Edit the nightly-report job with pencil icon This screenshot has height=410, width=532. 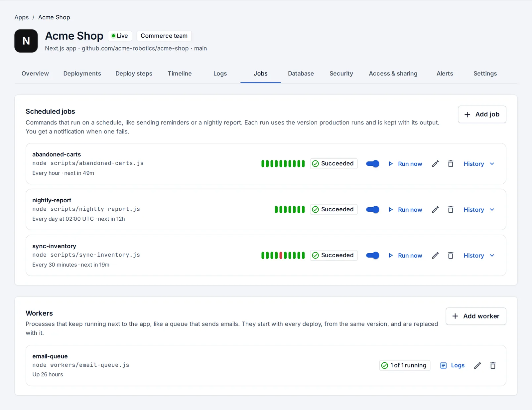(435, 210)
